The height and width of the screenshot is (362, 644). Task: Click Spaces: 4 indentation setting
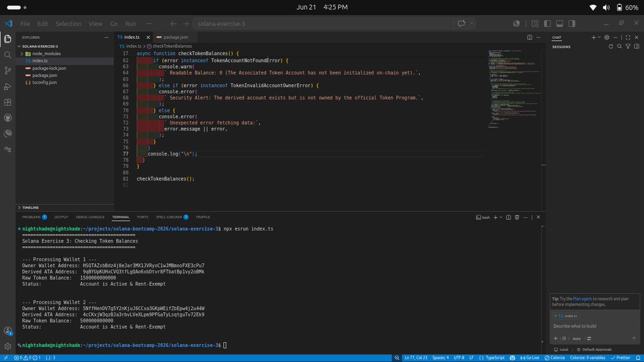pos(441,357)
